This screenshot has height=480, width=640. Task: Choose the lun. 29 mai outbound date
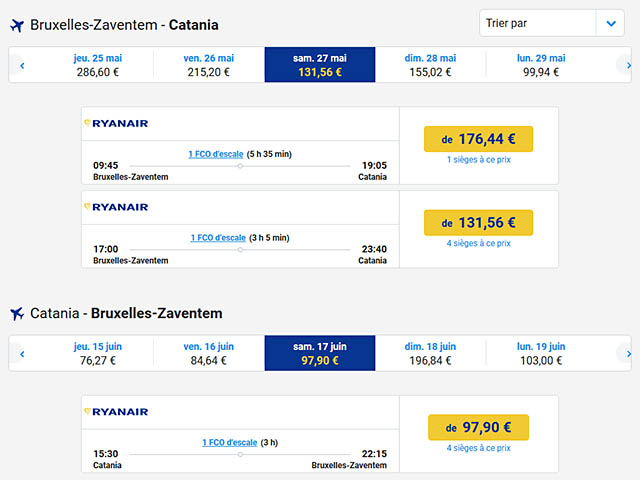coord(541,65)
